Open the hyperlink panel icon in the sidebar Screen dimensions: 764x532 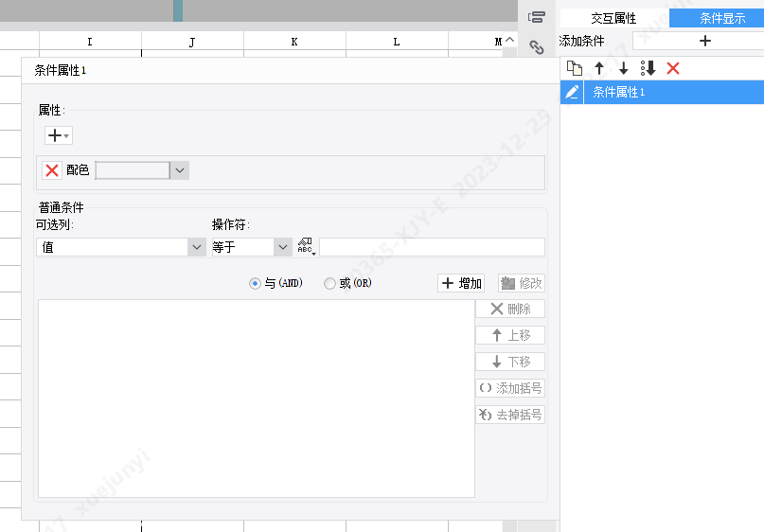pos(537,46)
